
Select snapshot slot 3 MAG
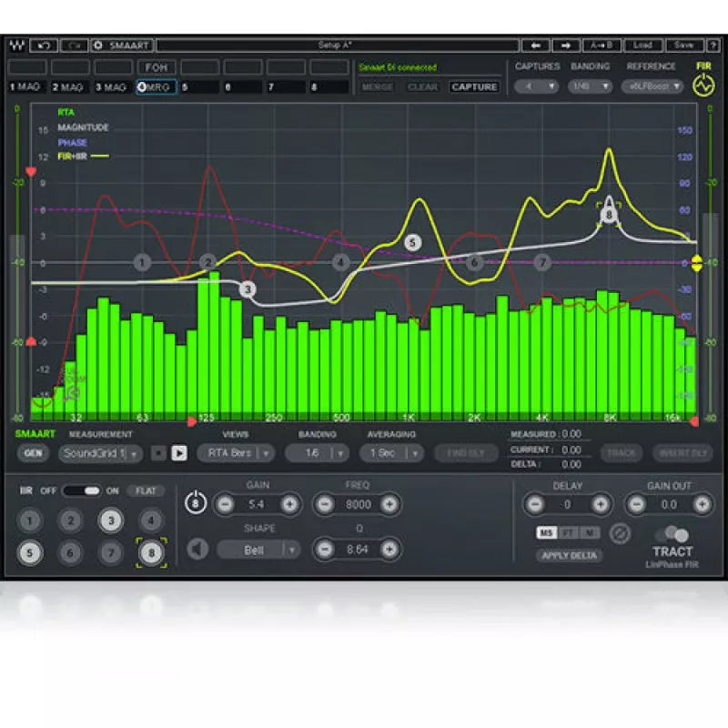tap(113, 86)
